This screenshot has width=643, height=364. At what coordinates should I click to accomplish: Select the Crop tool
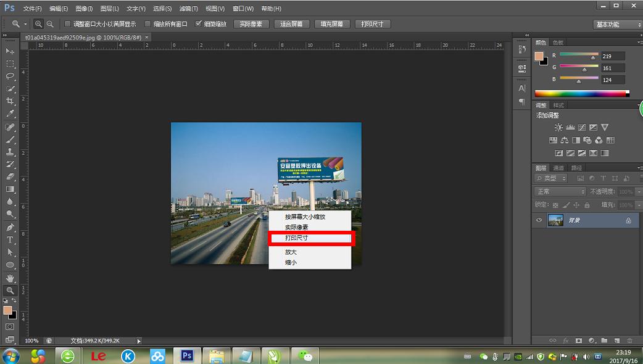10,101
